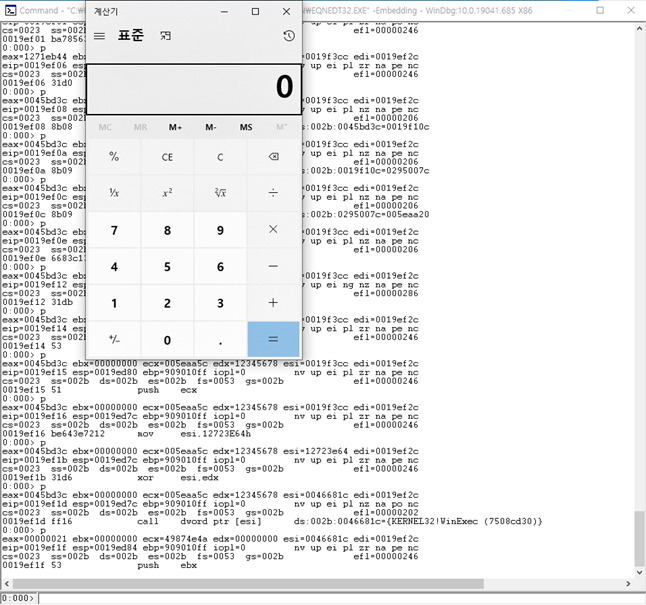Click the multiply operator button

tap(273, 230)
